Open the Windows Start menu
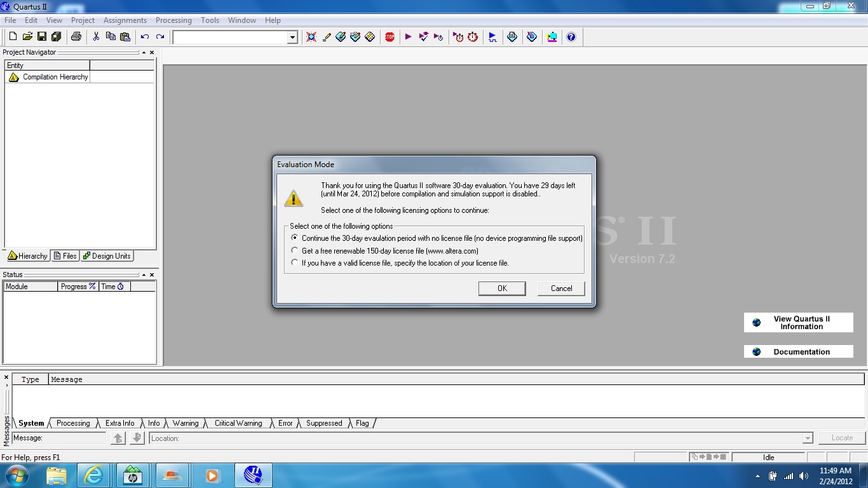 [x=16, y=475]
